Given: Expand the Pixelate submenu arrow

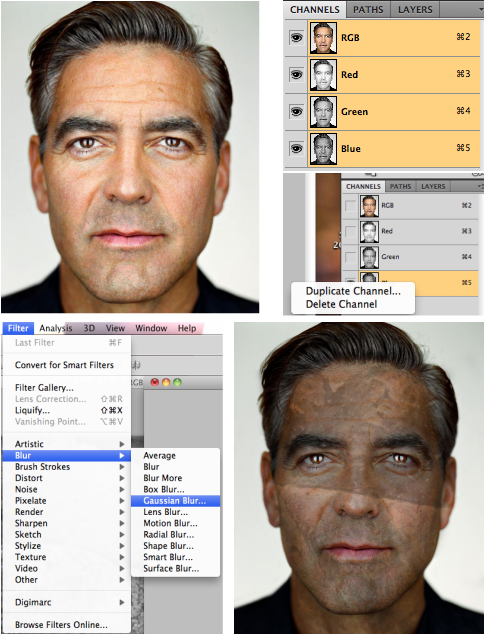Looking at the screenshot, I should pyautogui.click(x=122, y=501).
